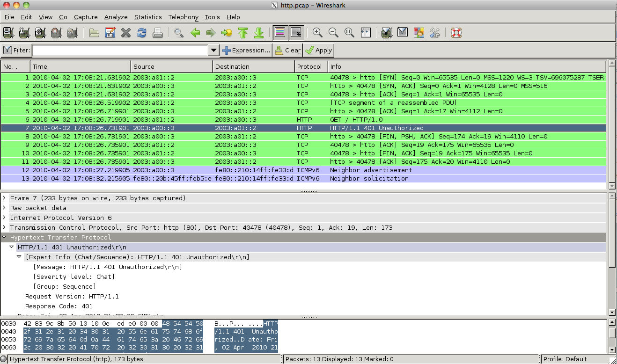Collapse the Hypertext Transfer Protocol section
The image size is (617, 364).
click(x=5, y=238)
